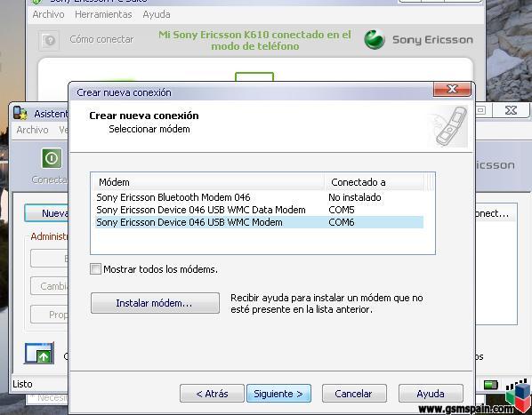Open Herramientas menu in PC Suite window

(x=103, y=14)
